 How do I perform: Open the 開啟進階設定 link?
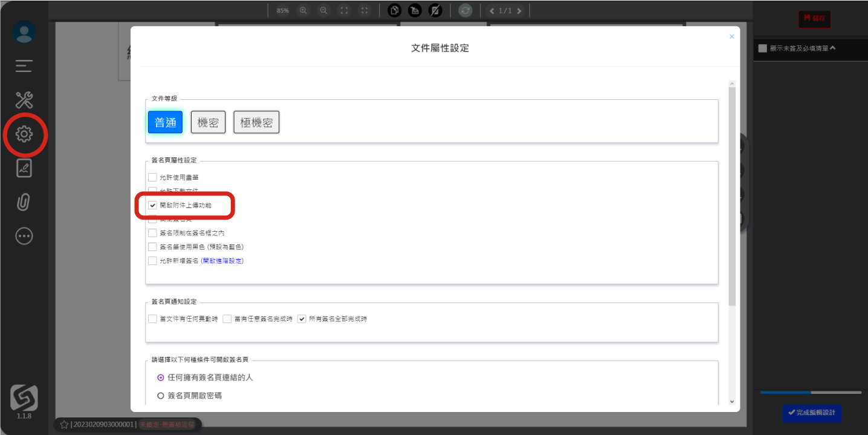pyautogui.click(x=222, y=261)
